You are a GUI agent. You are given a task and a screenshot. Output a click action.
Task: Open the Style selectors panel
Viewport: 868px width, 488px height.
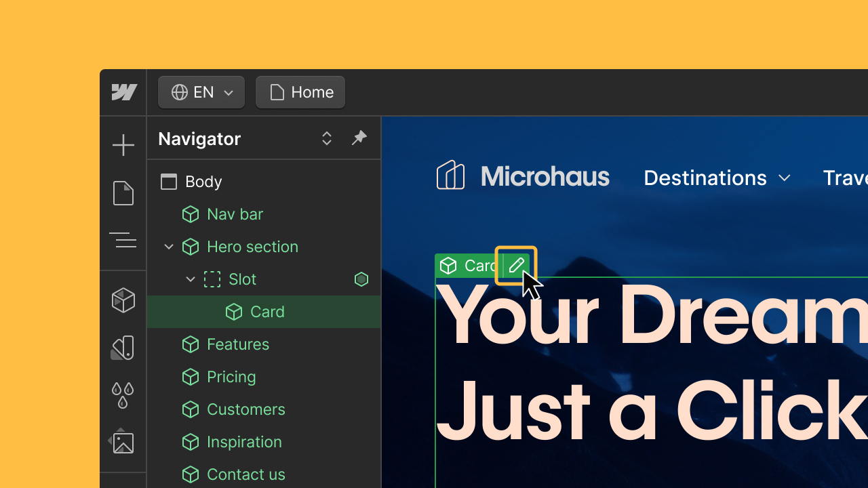point(123,348)
